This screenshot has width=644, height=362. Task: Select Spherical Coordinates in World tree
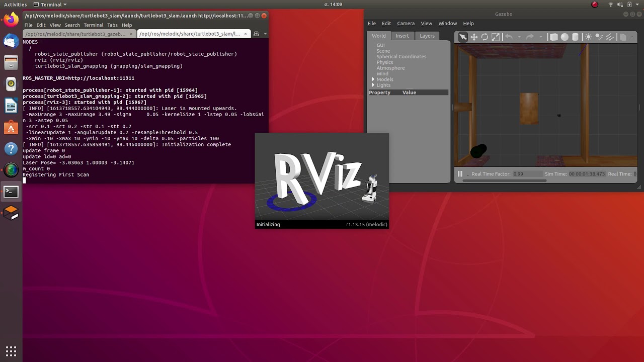click(401, 56)
